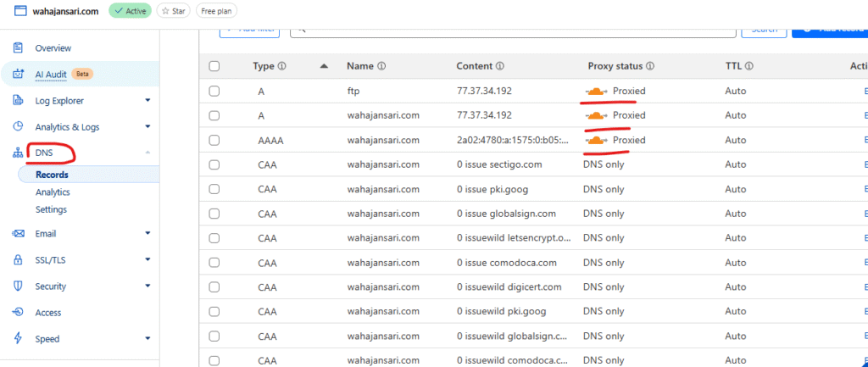Click the Security shield icon
Viewport: 868px width, 367px height.
(18, 286)
